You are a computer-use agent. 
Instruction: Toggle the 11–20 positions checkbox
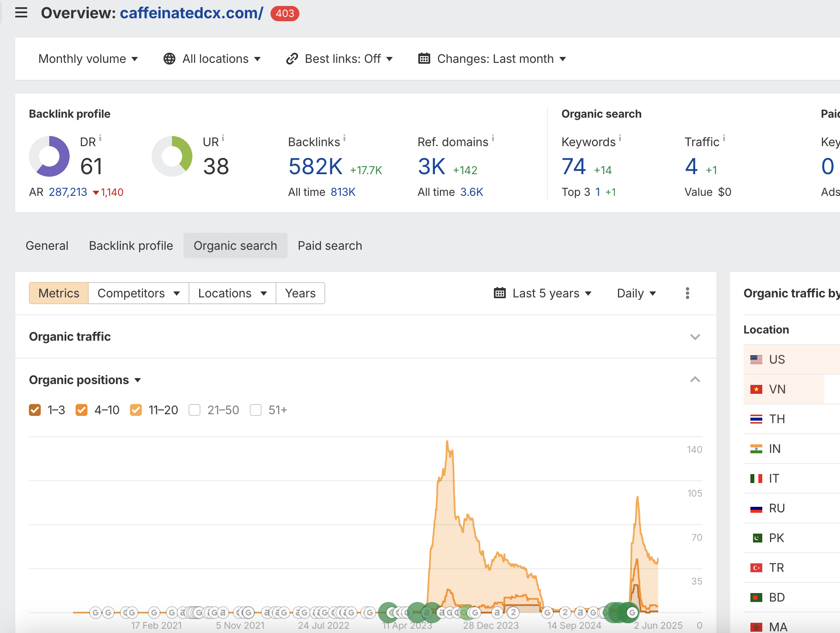click(x=136, y=410)
